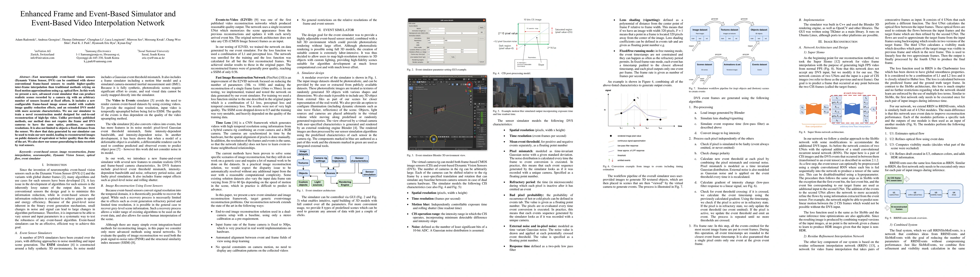Click the Zoom magnifier viewport icon

tap(471, 96)
